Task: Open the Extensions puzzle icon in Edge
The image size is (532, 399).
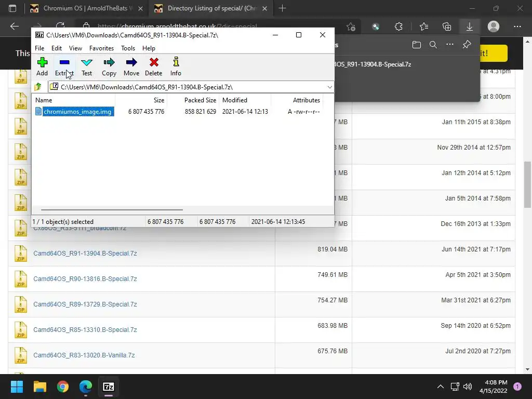Action: [x=398, y=26]
